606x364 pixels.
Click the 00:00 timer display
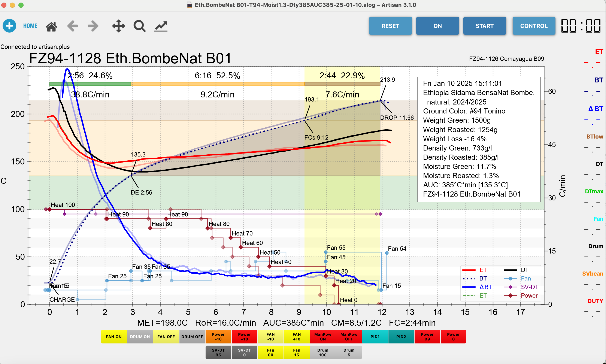(581, 26)
